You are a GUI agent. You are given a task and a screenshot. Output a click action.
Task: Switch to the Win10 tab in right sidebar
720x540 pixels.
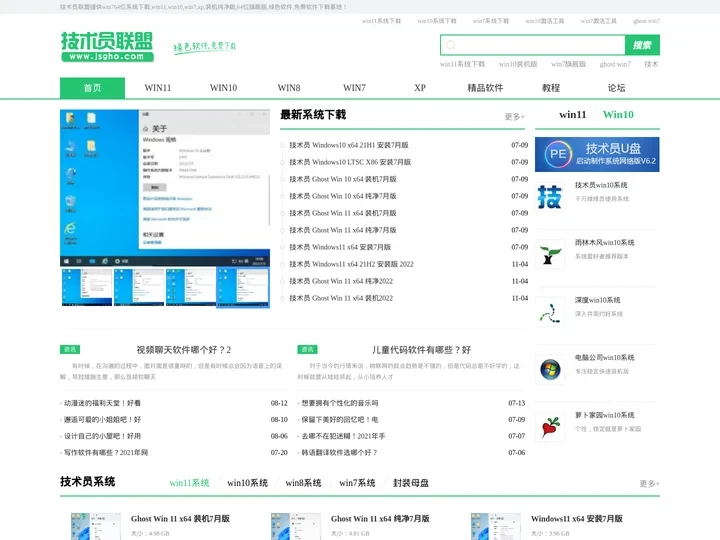618,115
